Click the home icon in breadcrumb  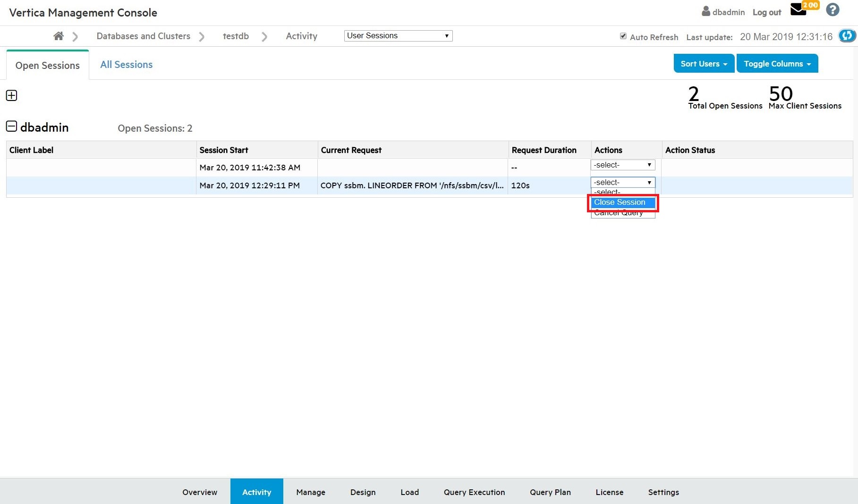59,36
